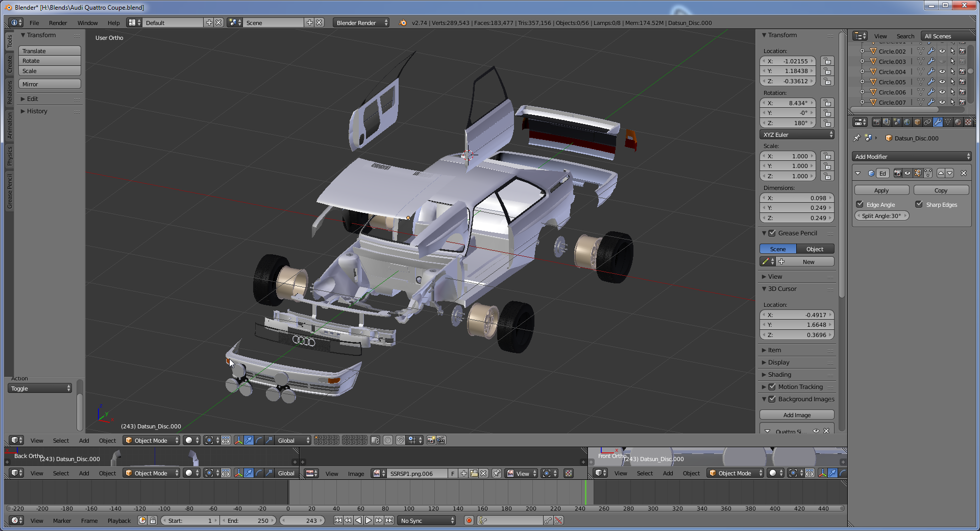This screenshot has width=980, height=531.
Task: Disable the Sharp Edges checkbox
Action: click(x=919, y=204)
